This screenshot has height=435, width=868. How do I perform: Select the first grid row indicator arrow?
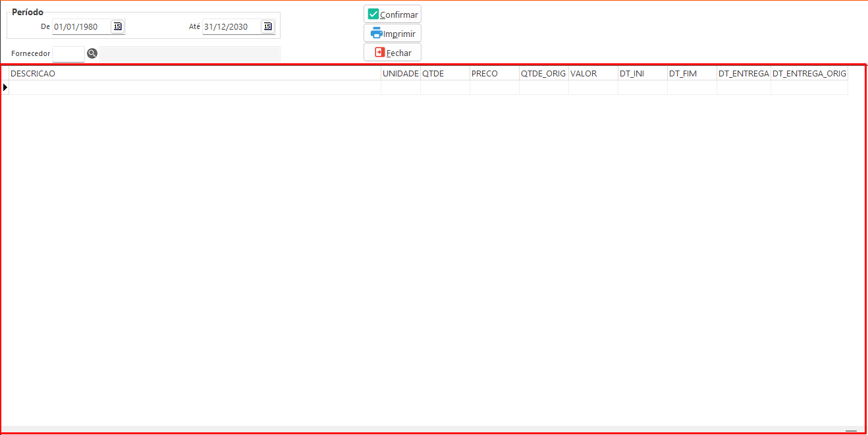coord(5,88)
